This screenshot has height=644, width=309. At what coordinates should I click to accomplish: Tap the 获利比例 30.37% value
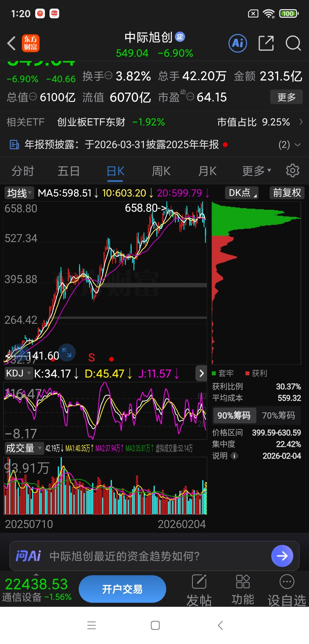(x=288, y=386)
